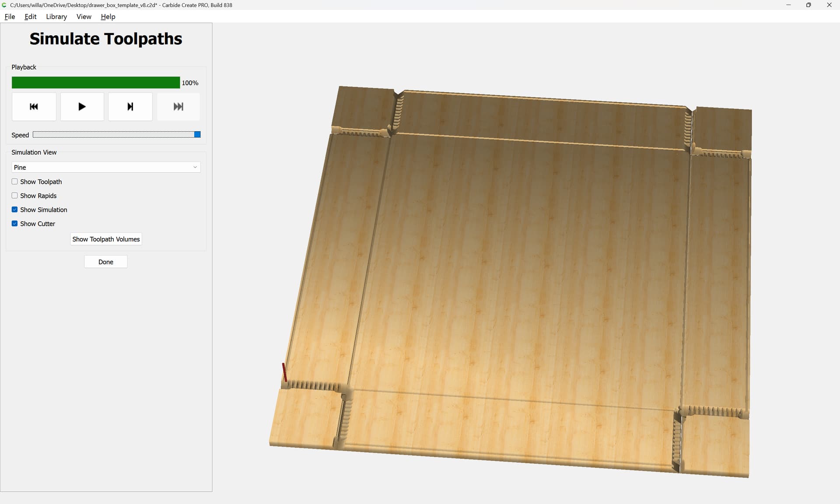Rewind simulation to the start

click(x=34, y=107)
